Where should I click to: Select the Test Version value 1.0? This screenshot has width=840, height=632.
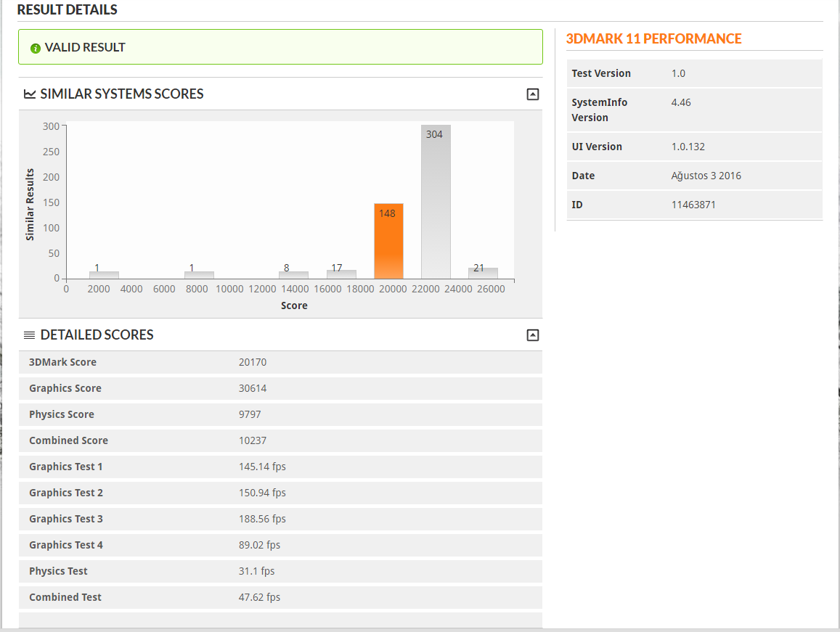[678, 74]
